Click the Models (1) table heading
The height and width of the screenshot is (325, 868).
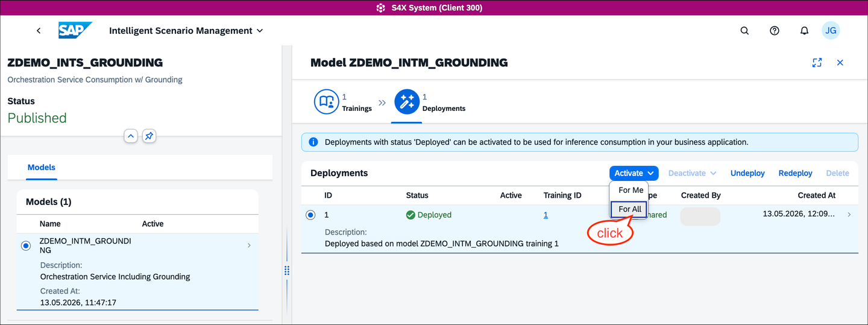tap(49, 202)
